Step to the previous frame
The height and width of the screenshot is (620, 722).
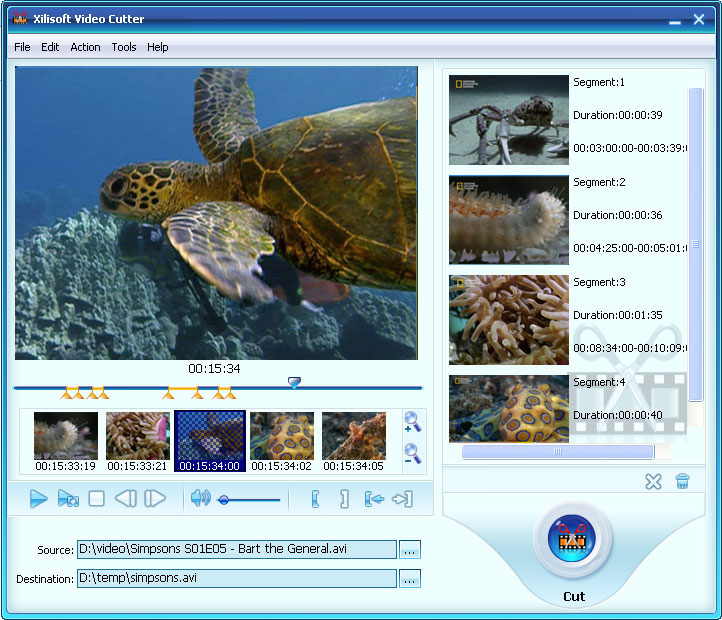click(125, 498)
